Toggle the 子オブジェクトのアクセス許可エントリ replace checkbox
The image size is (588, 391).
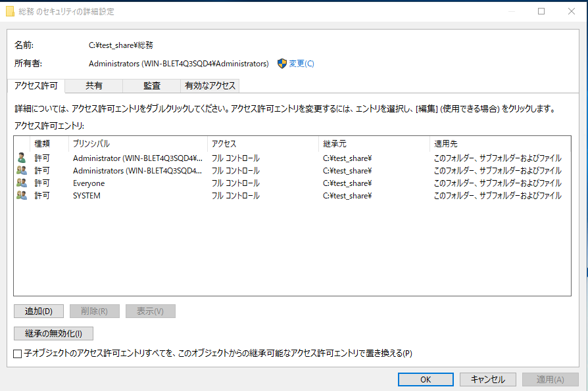pos(18,354)
